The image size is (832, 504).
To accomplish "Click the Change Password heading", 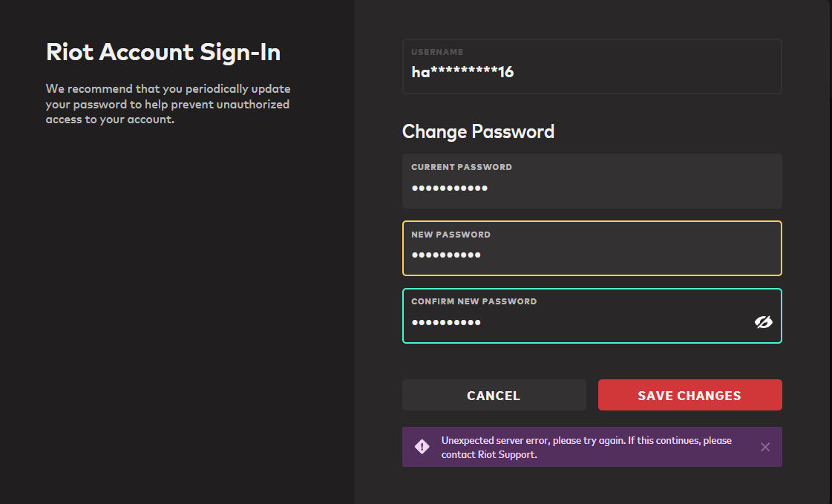I will coord(478,131).
